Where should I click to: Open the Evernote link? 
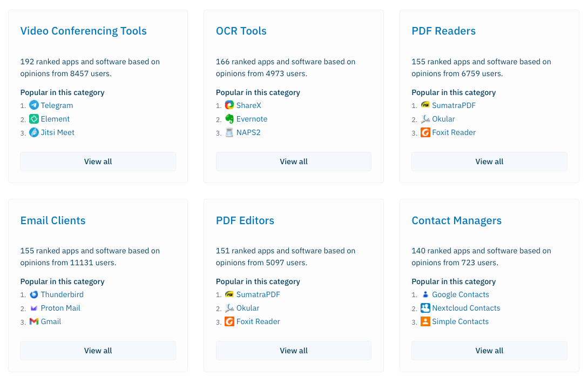click(x=252, y=119)
